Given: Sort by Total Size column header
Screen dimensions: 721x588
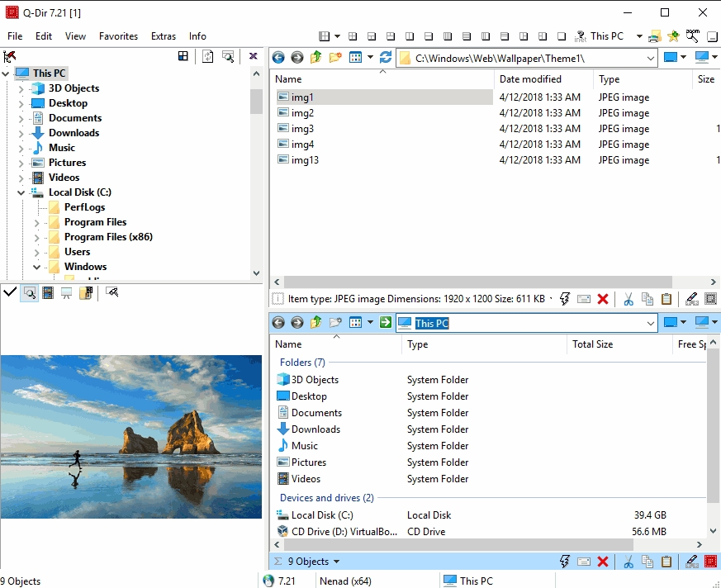Looking at the screenshot, I should click(619, 344).
